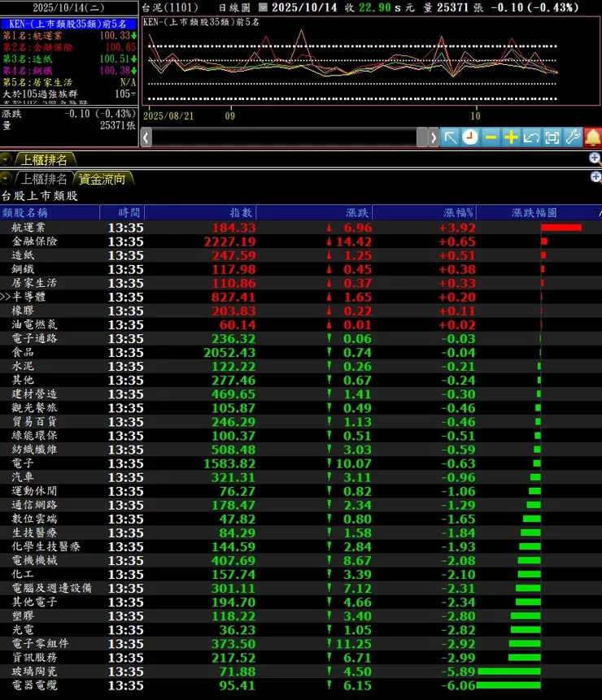Switch to the 資金流向 tab
602x700 pixels.
[x=103, y=179]
